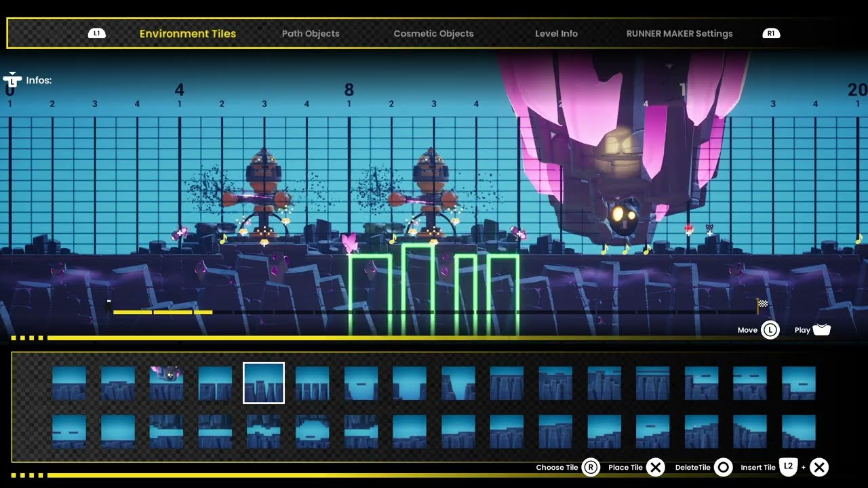Click the L1 shoulder button icon
The width and height of the screenshot is (868, 488).
click(x=97, y=33)
